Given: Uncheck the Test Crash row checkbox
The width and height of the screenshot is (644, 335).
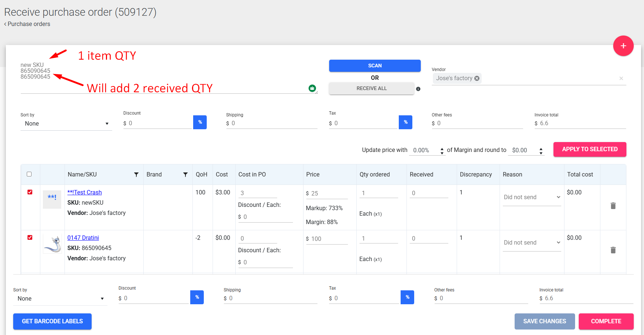Looking at the screenshot, I should [30, 192].
